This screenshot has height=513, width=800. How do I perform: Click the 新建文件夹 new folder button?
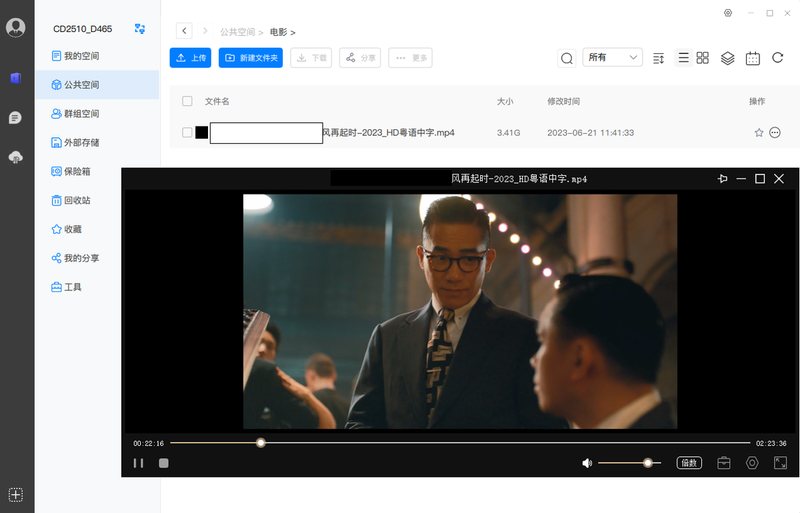251,58
